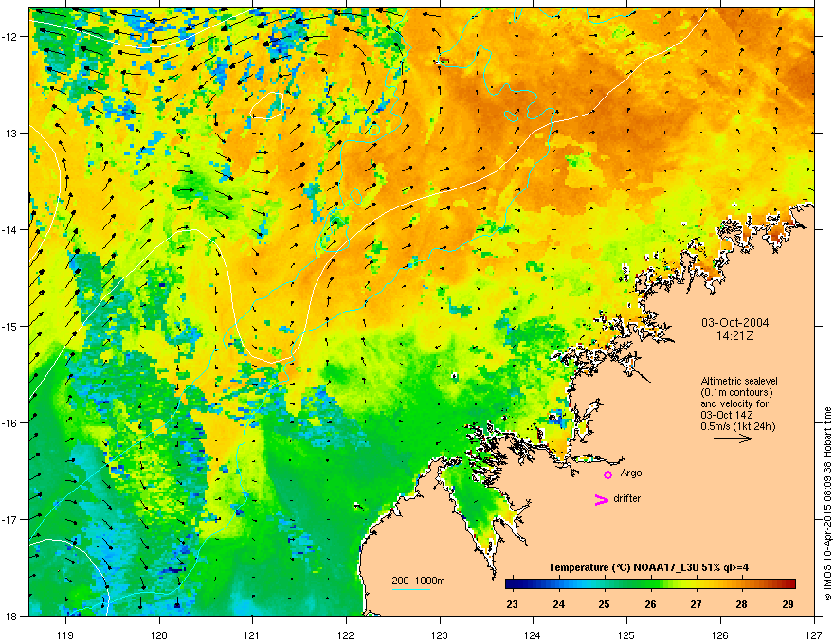The image size is (834, 644).
Task: Click the 0.5m/s velocity reference arrow
Action: tap(733, 438)
